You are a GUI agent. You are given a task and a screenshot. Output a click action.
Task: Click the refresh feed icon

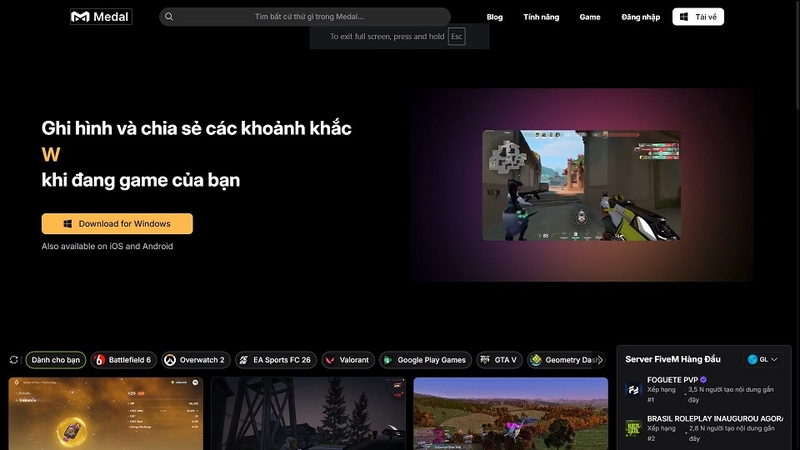14,360
